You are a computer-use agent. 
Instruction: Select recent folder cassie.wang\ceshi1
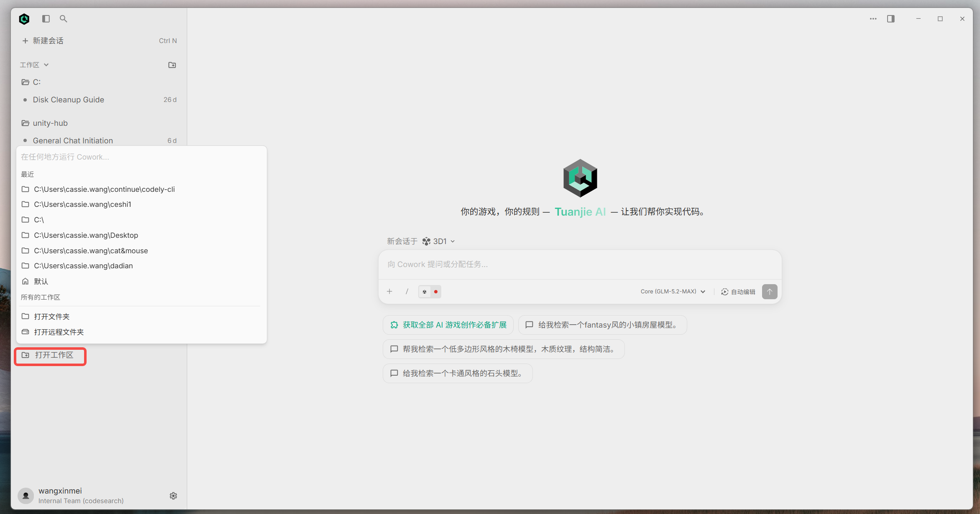tap(141, 204)
